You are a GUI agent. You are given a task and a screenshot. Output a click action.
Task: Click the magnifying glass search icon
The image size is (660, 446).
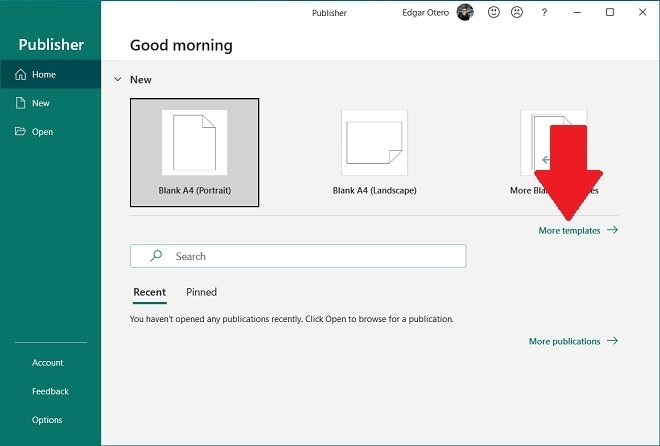click(x=156, y=255)
